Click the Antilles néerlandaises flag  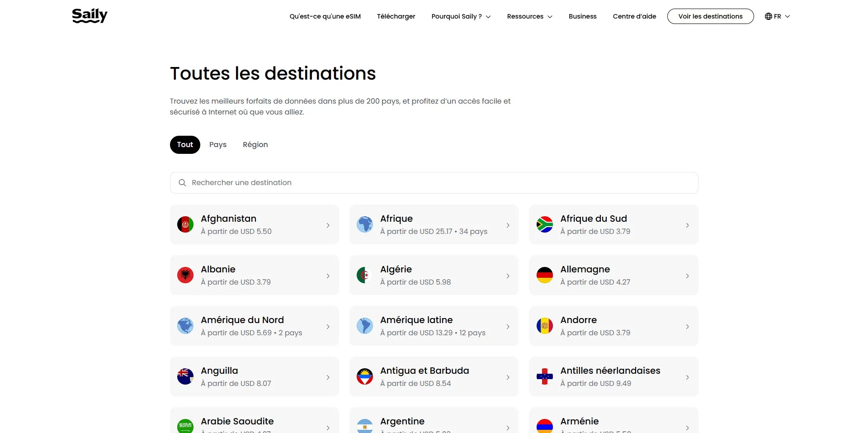coord(545,376)
